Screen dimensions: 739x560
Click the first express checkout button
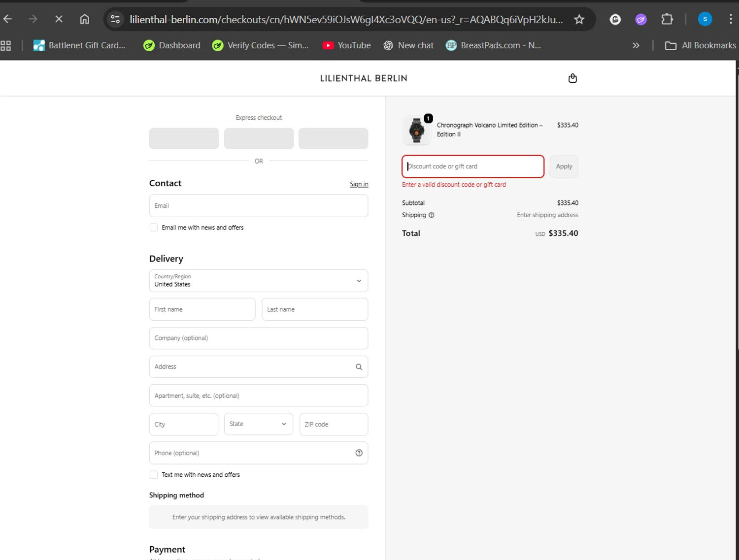[184, 138]
